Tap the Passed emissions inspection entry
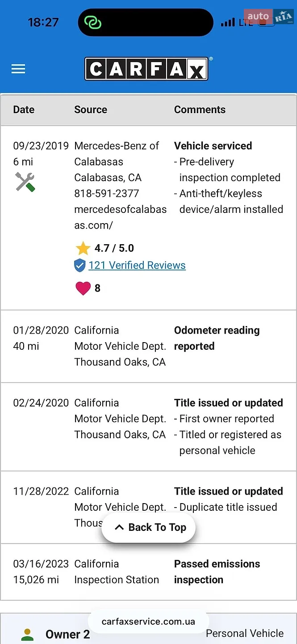 click(217, 572)
